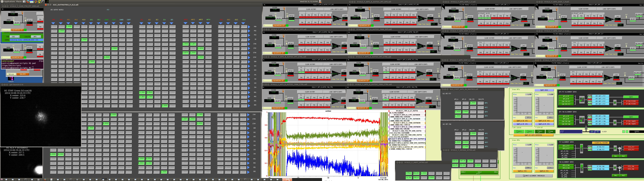Click the blue arrow beside PR2 row

(249, 31)
